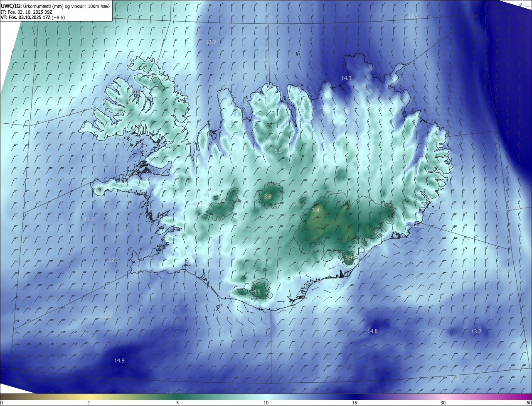Screen dimensions: 532x406
Task: Click the colour legend tick label "1"
Action: (89, 403)
